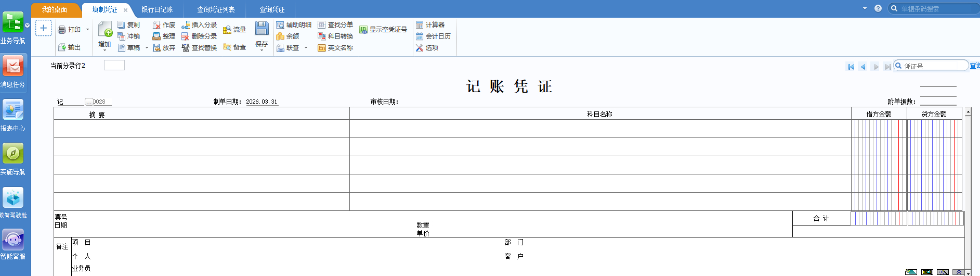Go to first voucher

(851, 67)
